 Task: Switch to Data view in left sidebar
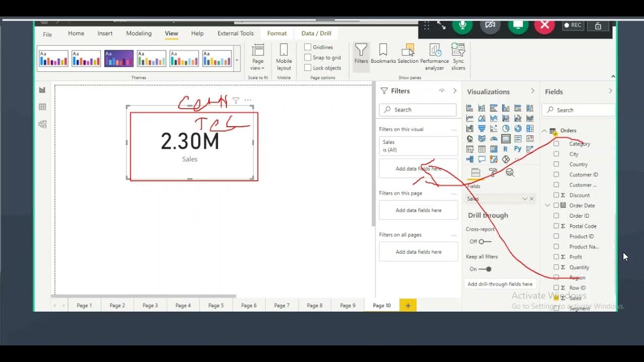[x=42, y=107]
